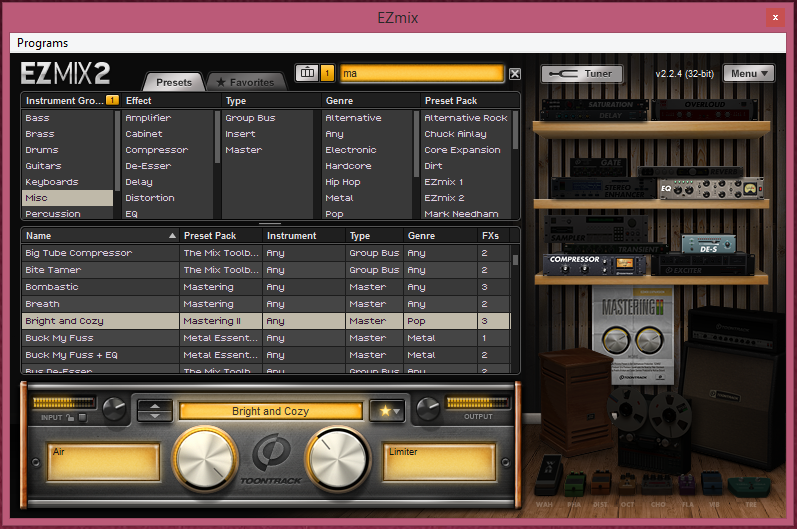The height and width of the screenshot is (529, 797).
Task: Click the search field containing 'ma'
Action: [x=421, y=73]
